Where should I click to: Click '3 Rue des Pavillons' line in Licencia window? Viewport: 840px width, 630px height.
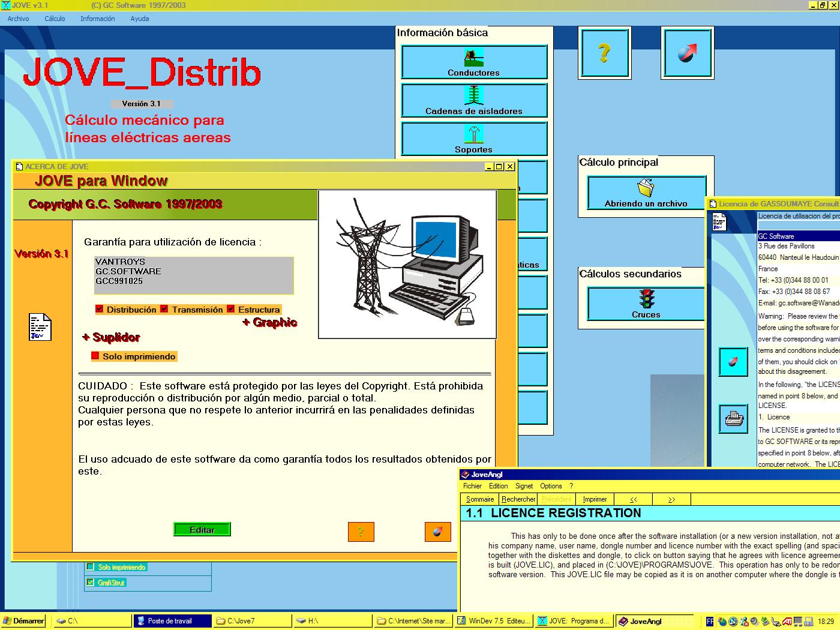click(787, 246)
